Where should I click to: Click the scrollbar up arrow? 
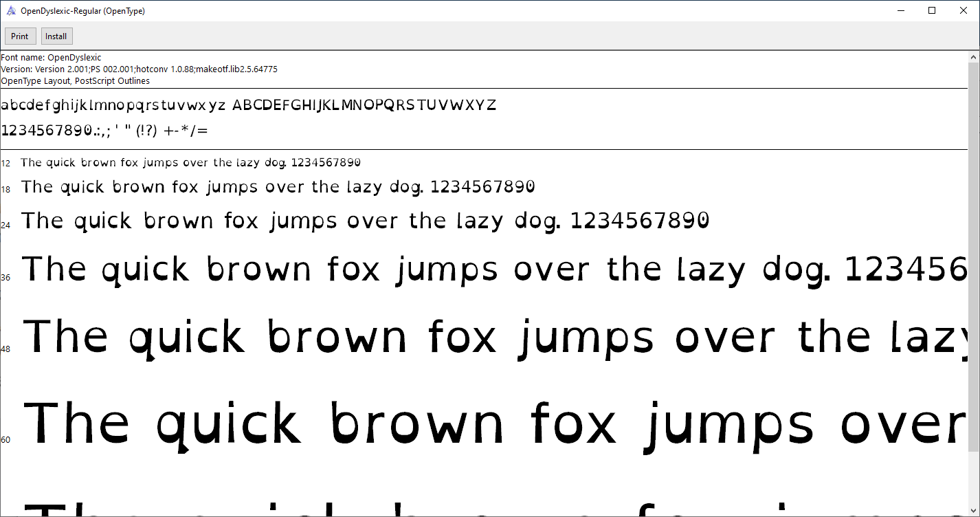pos(974,56)
